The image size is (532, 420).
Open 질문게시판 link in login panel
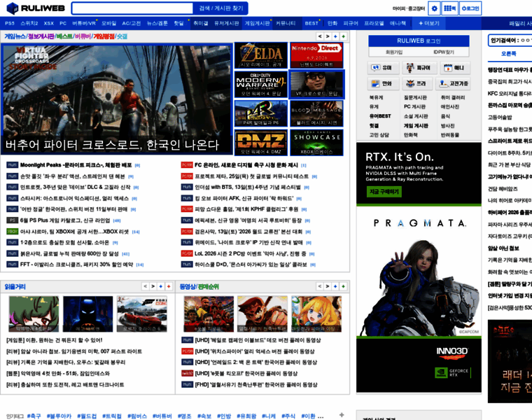(x=415, y=97)
